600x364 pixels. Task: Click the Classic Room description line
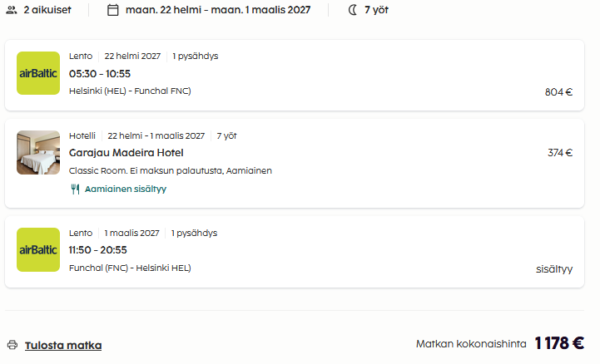pyautogui.click(x=171, y=170)
